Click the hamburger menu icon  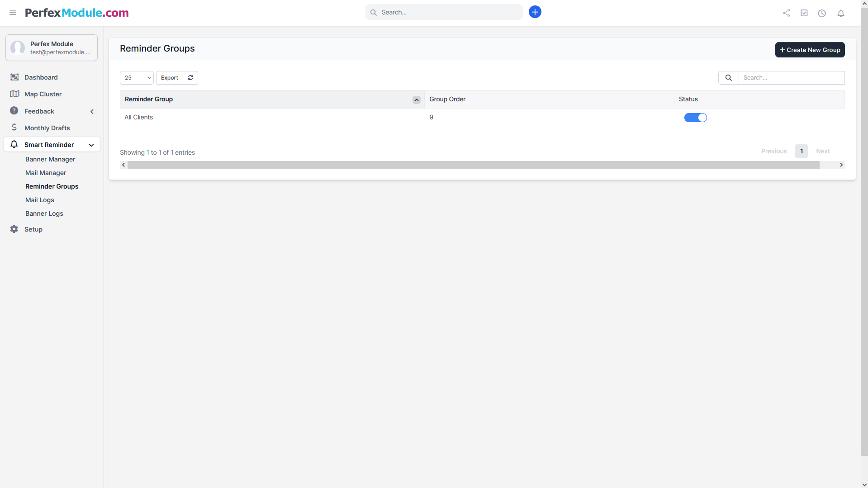(13, 13)
